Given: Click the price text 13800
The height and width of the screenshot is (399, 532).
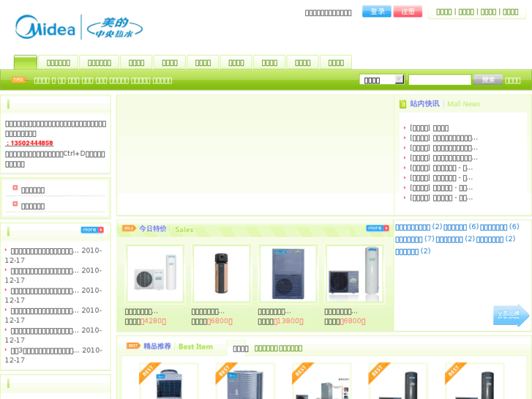Looking at the screenshot, I should [x=288, y=321].
